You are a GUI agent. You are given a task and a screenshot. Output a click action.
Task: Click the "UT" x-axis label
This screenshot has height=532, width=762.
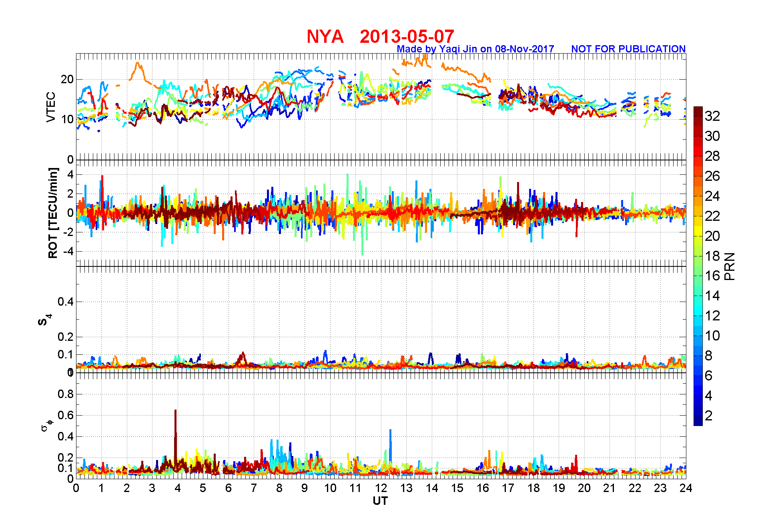380,501
